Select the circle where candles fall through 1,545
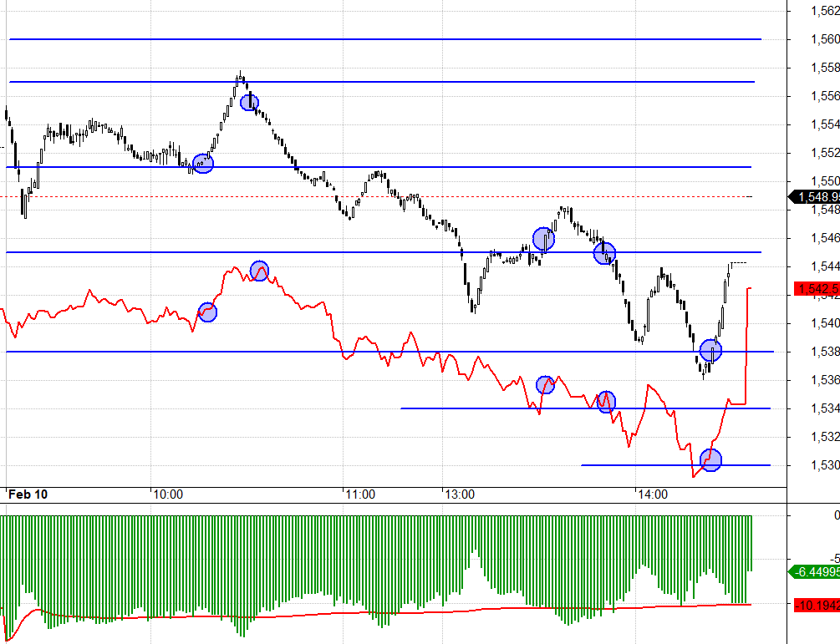The width and height of the screenshot is (840, 644). [x=604, y=253]
